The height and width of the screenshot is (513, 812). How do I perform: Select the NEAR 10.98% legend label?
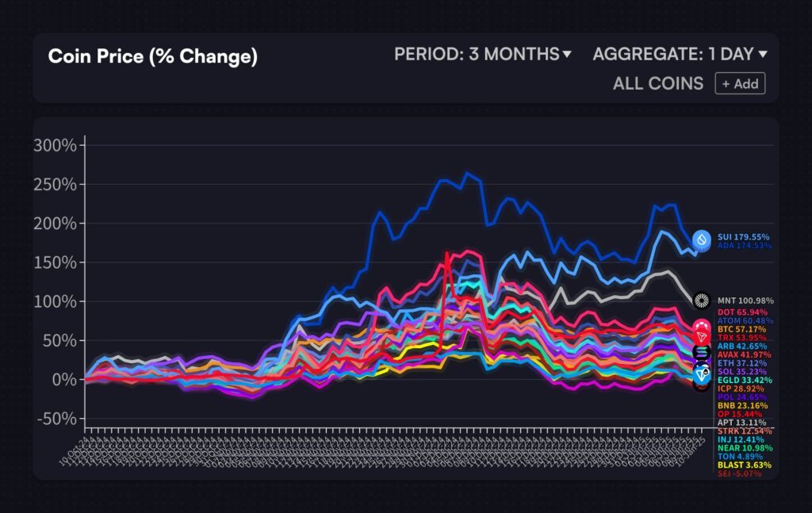[745, 448]
